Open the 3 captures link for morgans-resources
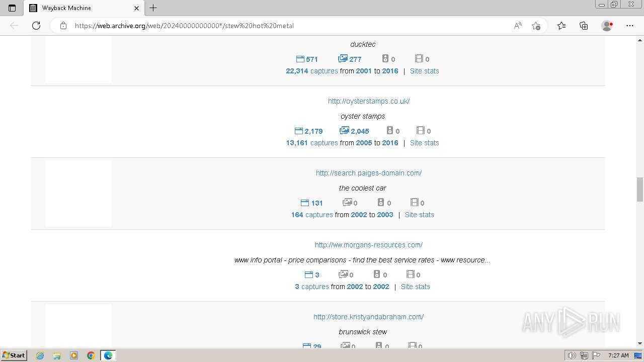644x362 pixels. [312, 287]
